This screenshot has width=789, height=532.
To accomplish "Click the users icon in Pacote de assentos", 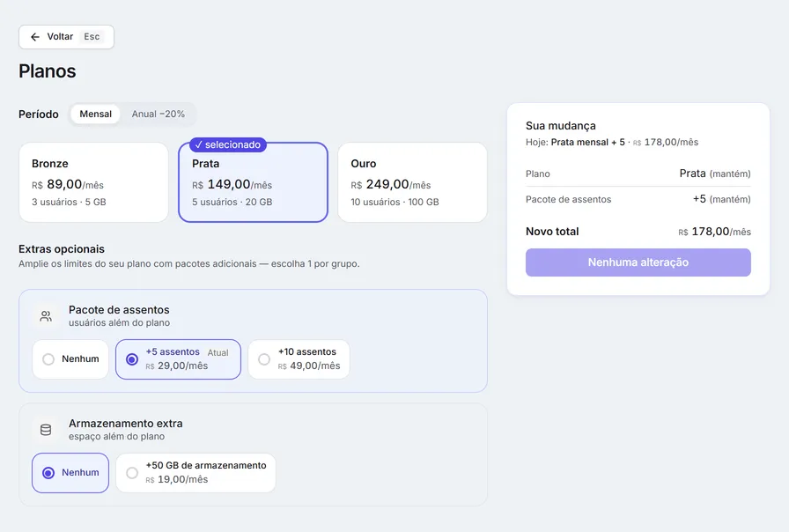I will coord(46,316).
